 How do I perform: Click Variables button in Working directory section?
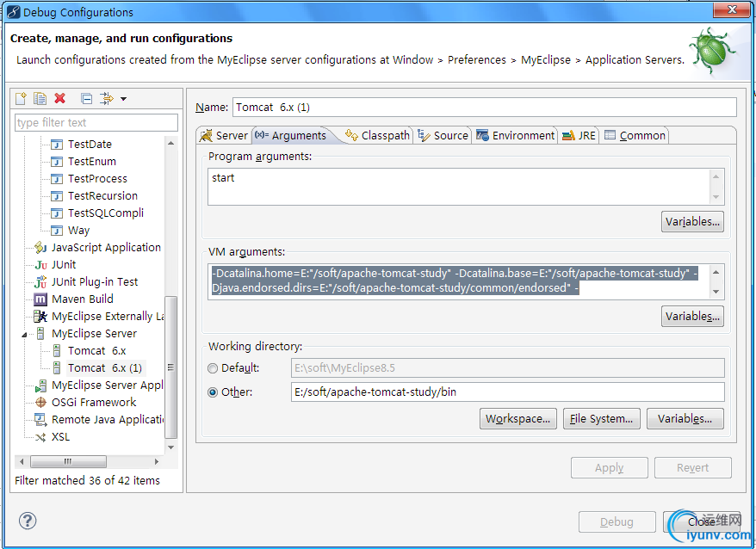(x=685, y=419)
